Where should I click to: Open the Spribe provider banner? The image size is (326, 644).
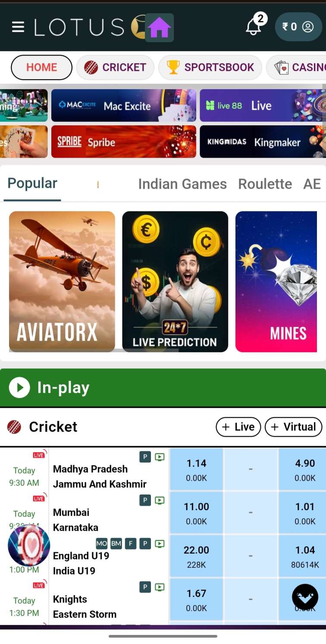[x=124, y=142]
